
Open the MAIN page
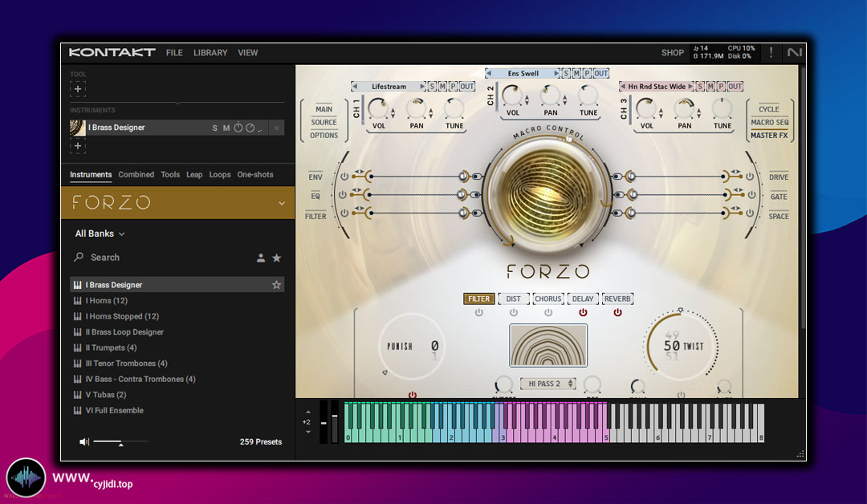point(324,109)
